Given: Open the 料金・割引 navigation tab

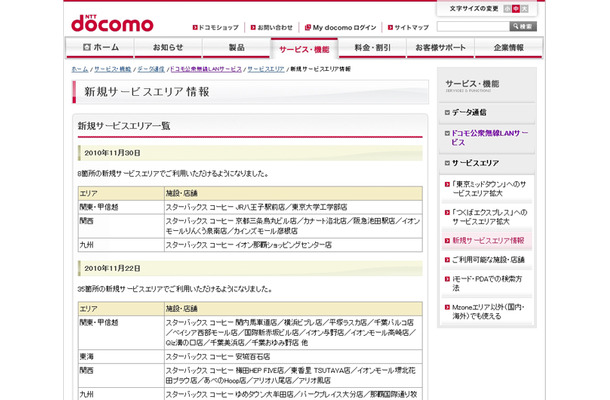Looking at the screenshot, I should (x=372, y=47).
